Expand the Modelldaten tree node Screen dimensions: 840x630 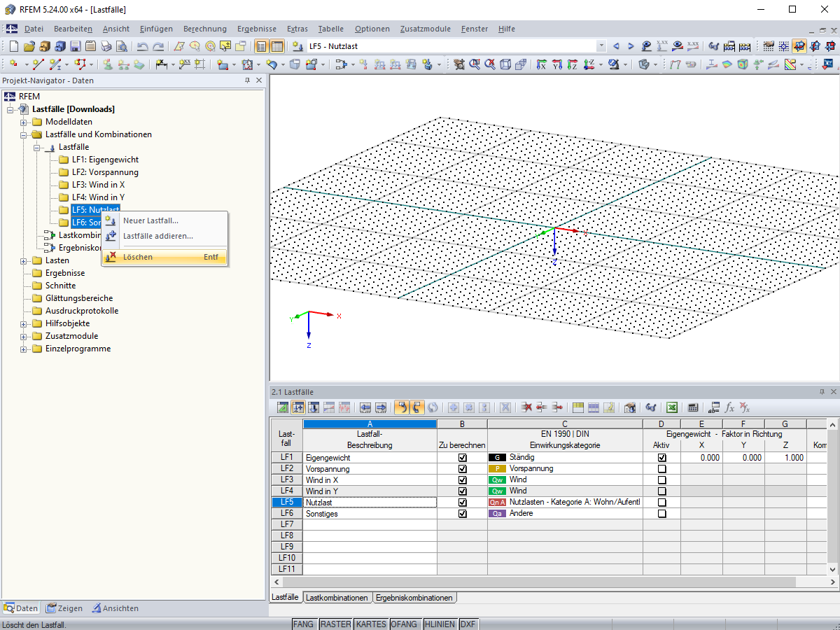click(x=24, y=122)
